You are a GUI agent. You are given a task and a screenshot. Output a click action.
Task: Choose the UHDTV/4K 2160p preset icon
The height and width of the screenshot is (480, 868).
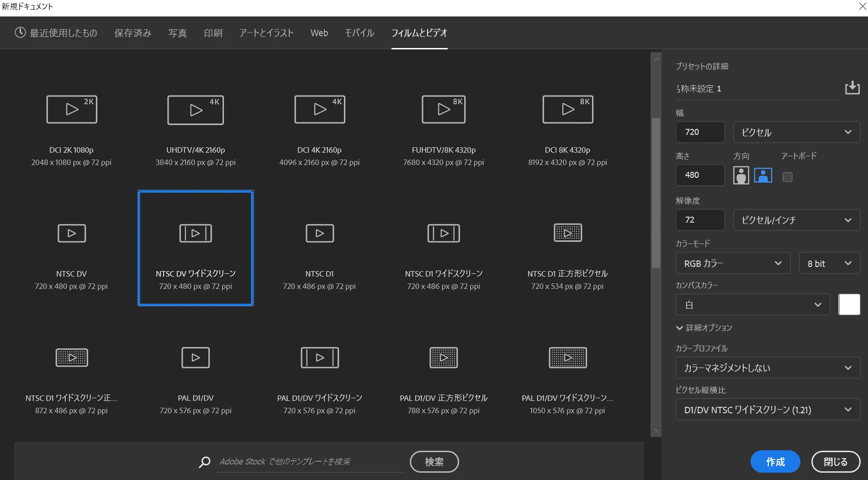tap(196, 110)
